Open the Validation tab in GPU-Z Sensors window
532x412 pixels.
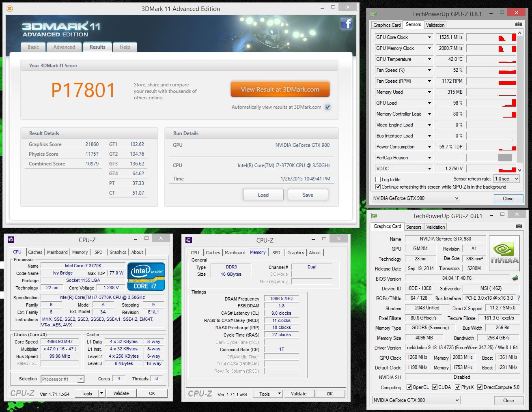click(435, 25)
